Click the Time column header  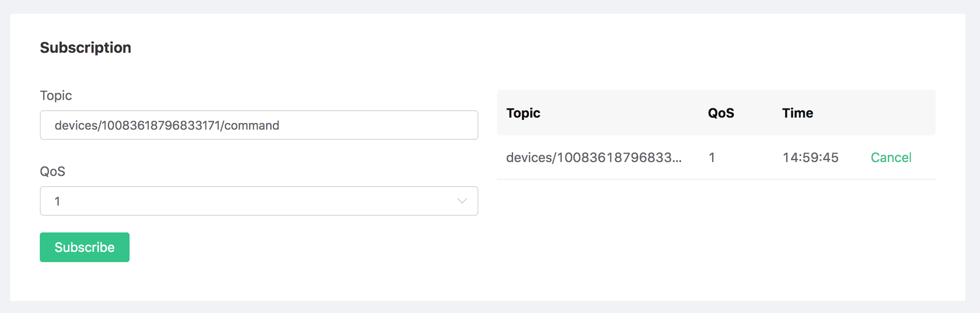(x=797, y=113)
